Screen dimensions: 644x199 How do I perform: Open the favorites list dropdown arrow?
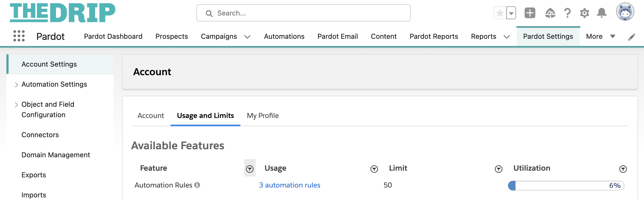pos(511,13)
